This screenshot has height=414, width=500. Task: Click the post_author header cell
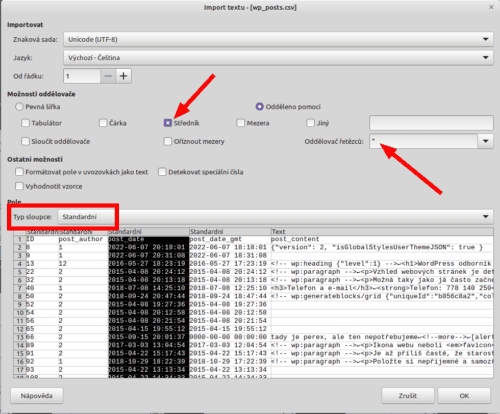[x=83, y=239]
